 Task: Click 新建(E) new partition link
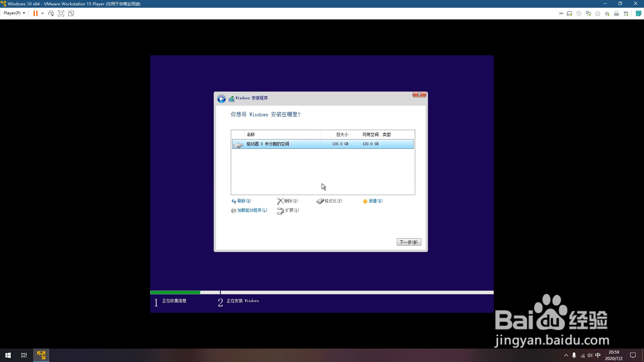click(373, 201)
